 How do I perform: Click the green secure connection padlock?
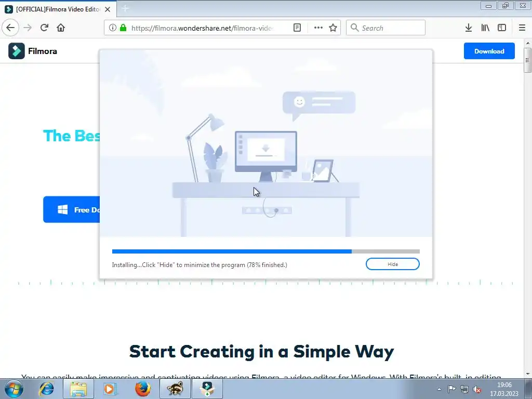pos(123,28)
